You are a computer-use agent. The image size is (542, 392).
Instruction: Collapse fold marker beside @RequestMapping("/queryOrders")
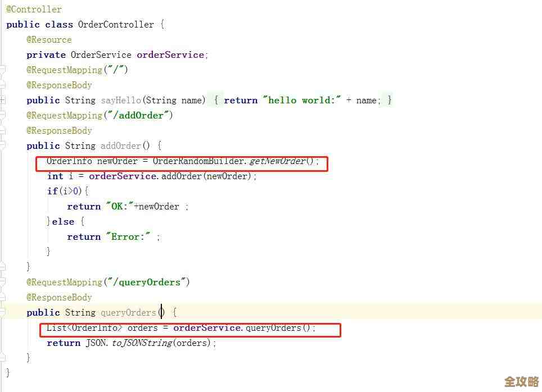[x=2, y=282]
